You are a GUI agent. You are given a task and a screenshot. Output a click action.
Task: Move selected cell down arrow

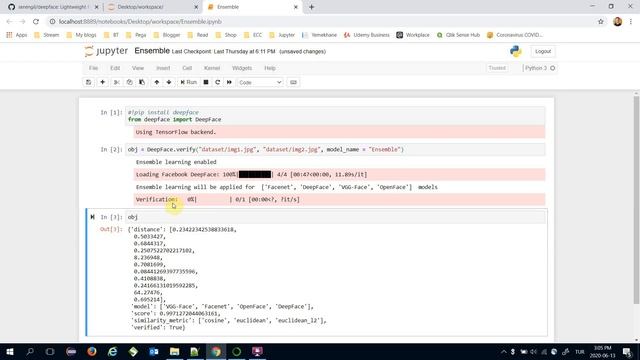pos(169,82)
